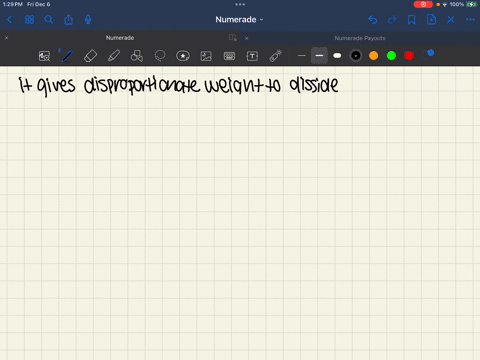Screen dimensions: 480x360
Task: Select the thickest stroke width
Action: 337,56
